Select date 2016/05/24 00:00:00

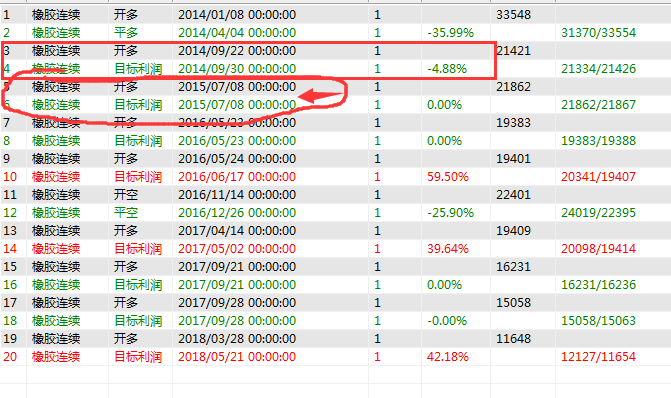coord(237,159)
